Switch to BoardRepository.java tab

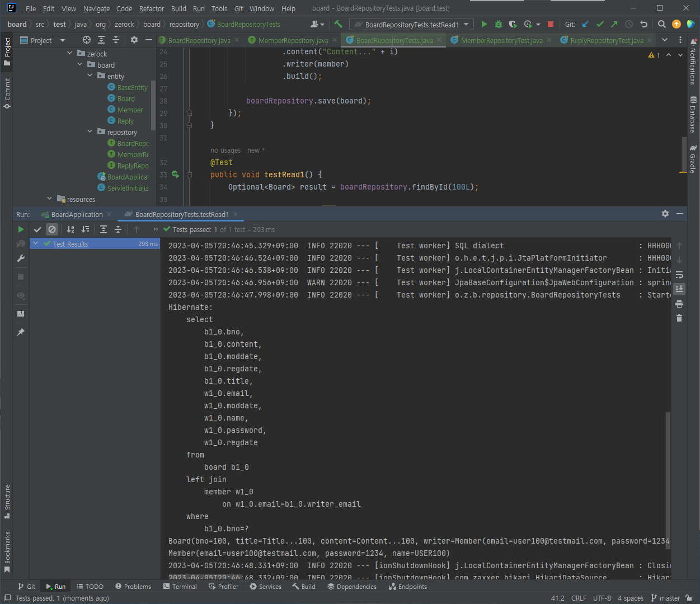coord(199,40)
